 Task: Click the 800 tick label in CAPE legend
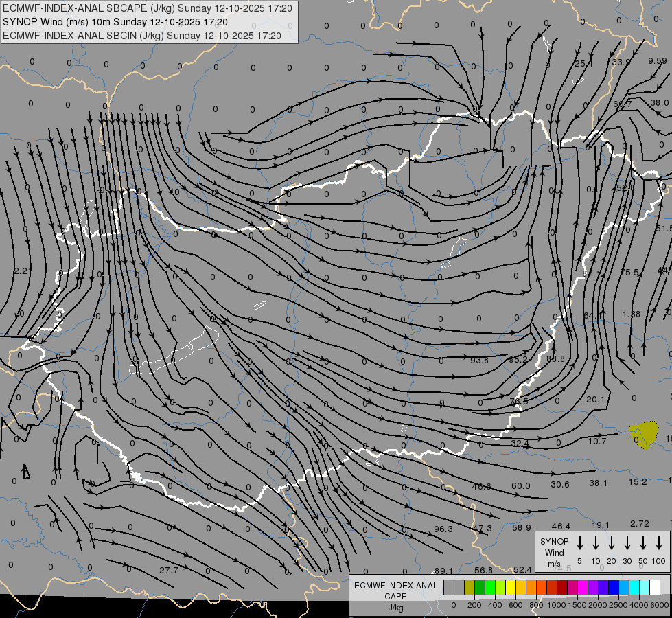pyautogui.click(x=536, y=605)
